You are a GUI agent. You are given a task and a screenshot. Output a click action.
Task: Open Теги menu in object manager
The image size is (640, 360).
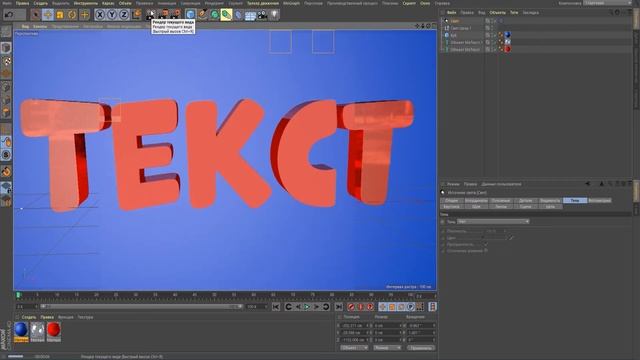(x=514, y=13)
